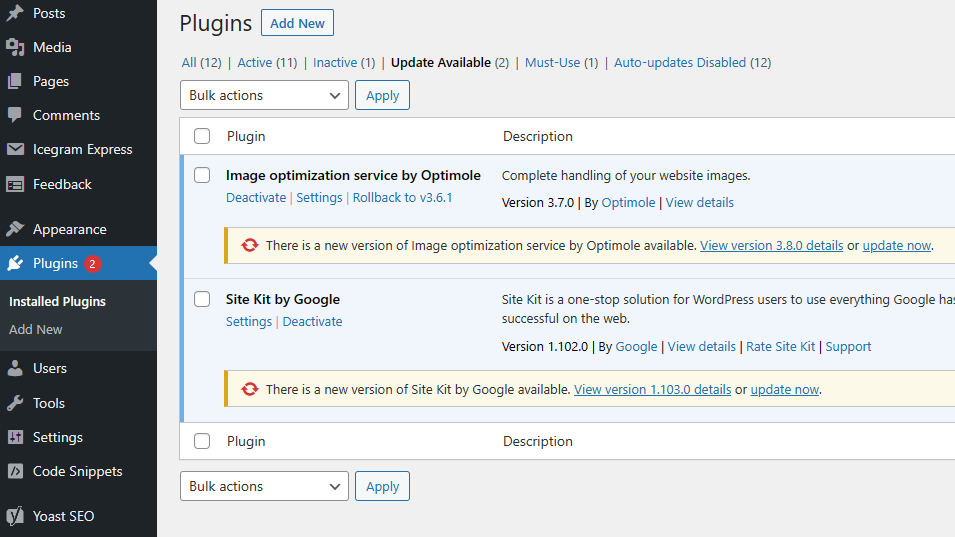Screen dimensions: 955x537
Task: Click the top Apply button
Action: [382, 95]
